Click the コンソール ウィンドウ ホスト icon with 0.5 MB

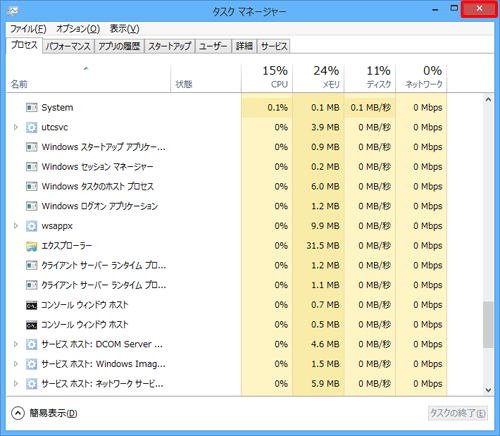pyautogui.click(x=31, y=325)
